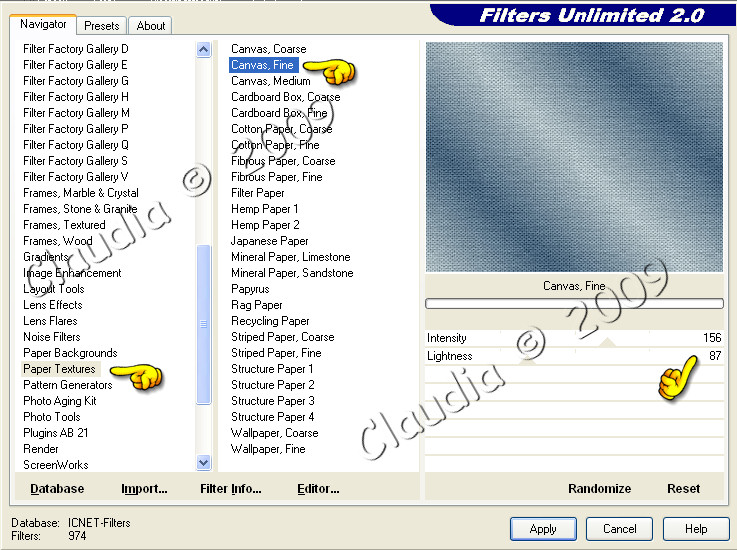
Task: Select Rag Paper
Action: click(x=257, y=305)
